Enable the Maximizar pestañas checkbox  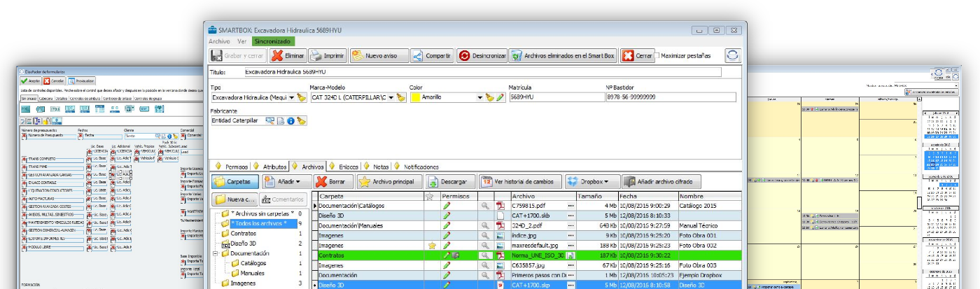[656, 55]
